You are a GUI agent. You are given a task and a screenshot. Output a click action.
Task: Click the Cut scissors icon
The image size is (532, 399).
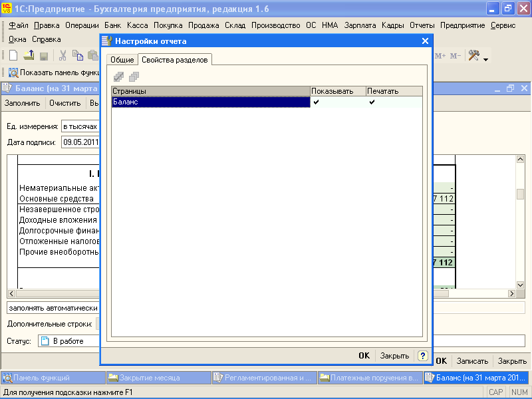(x=63, y=55)
